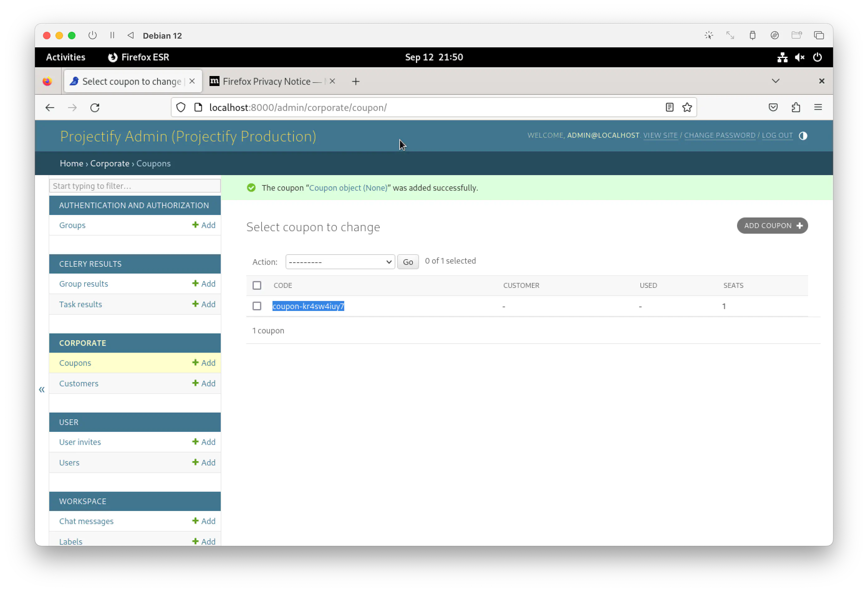Click the VM back triangle icon
This screenshot has width=868, height=592.
(x=130, y=36)
